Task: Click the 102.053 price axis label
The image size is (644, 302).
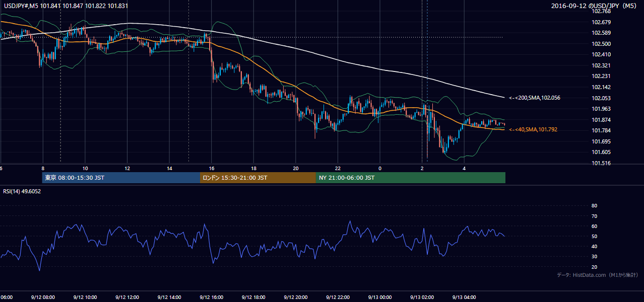Action: pyautogui.click(x=601, y=98)
